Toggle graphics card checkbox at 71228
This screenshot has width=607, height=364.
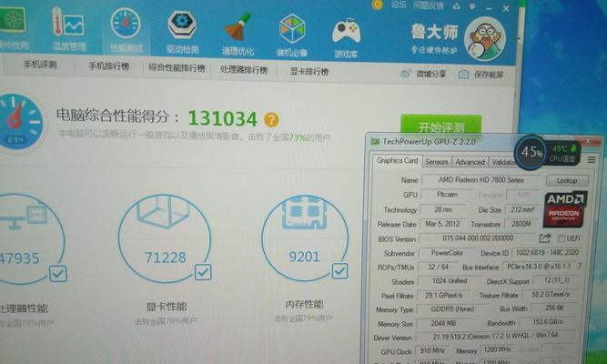[x=203, y=272]
